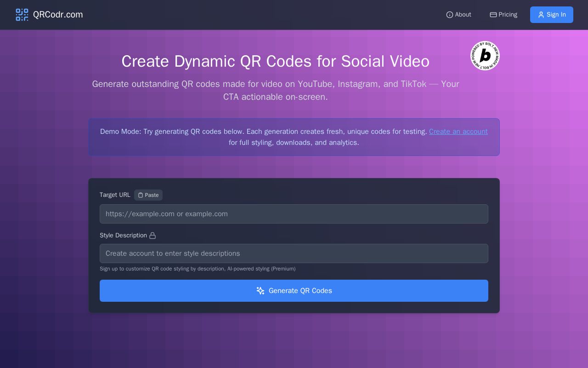Follow the Create an account link
The height and width of the screenshot is (368, 588).
point(458,132)
